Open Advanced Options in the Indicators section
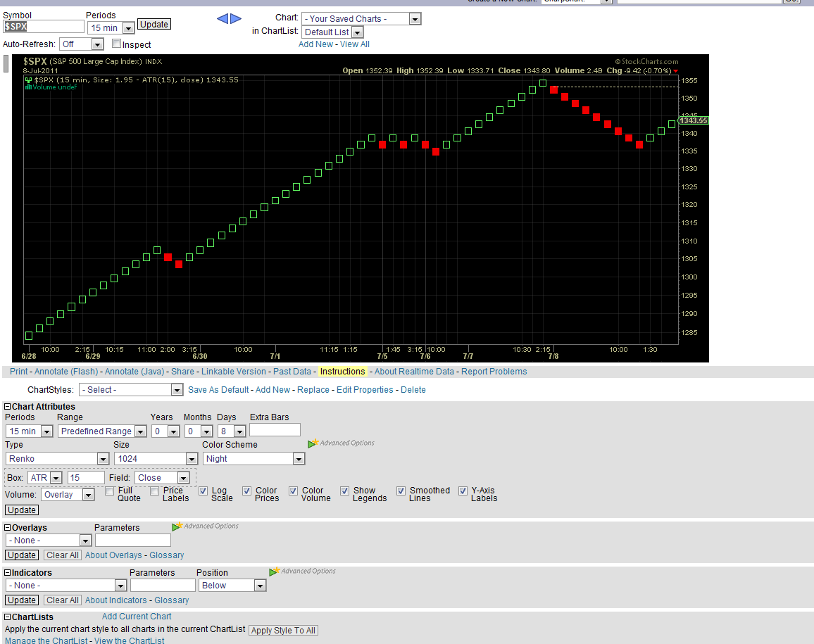The height and width of the screenshot is (644, 814). click(302, 571)
